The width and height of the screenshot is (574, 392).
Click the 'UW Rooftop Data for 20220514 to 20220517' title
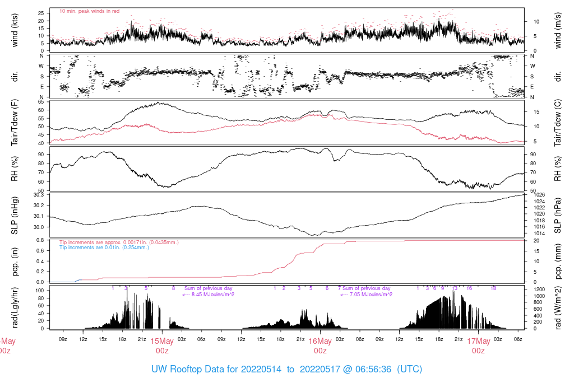tap(286, 369)
